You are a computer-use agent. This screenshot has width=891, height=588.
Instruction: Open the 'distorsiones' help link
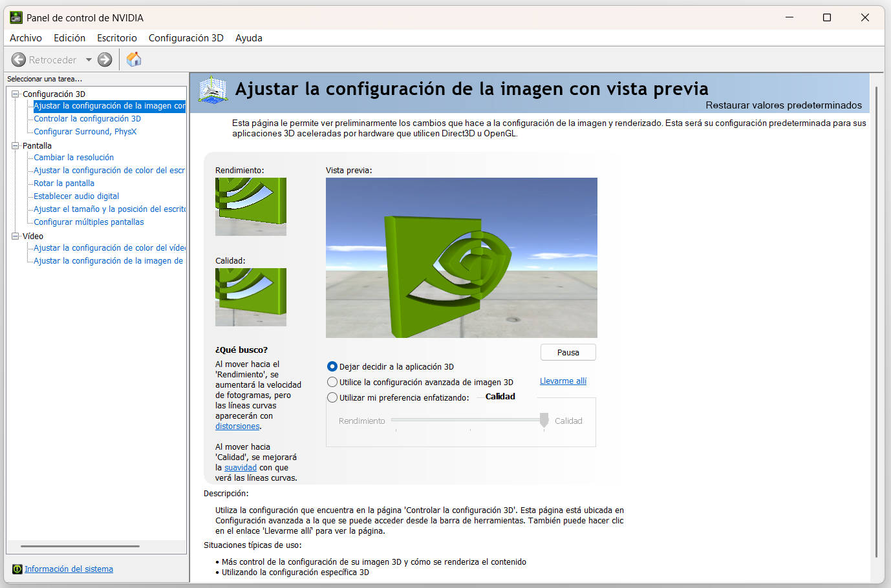(237, 426)
